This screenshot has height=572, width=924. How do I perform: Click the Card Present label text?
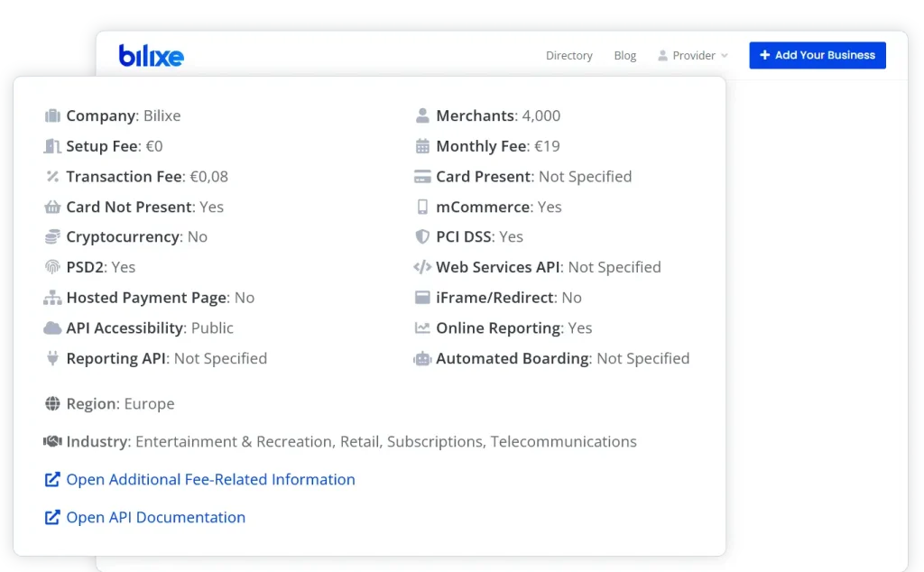tap(484, 176)
